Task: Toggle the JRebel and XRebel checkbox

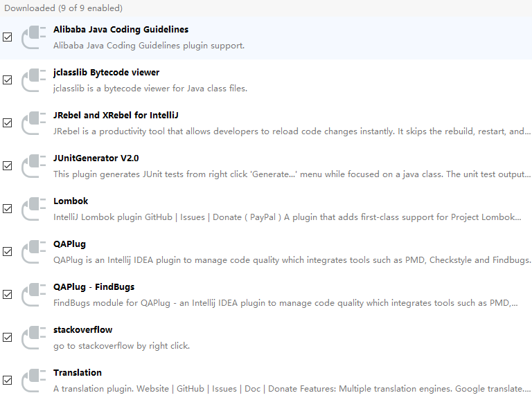Action: click(8, 123)
